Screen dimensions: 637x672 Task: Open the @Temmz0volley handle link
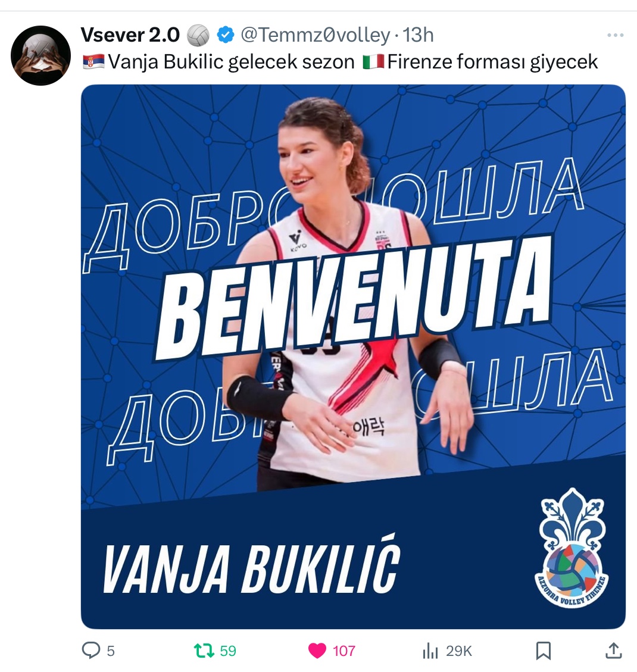click(x=315, y=35)
